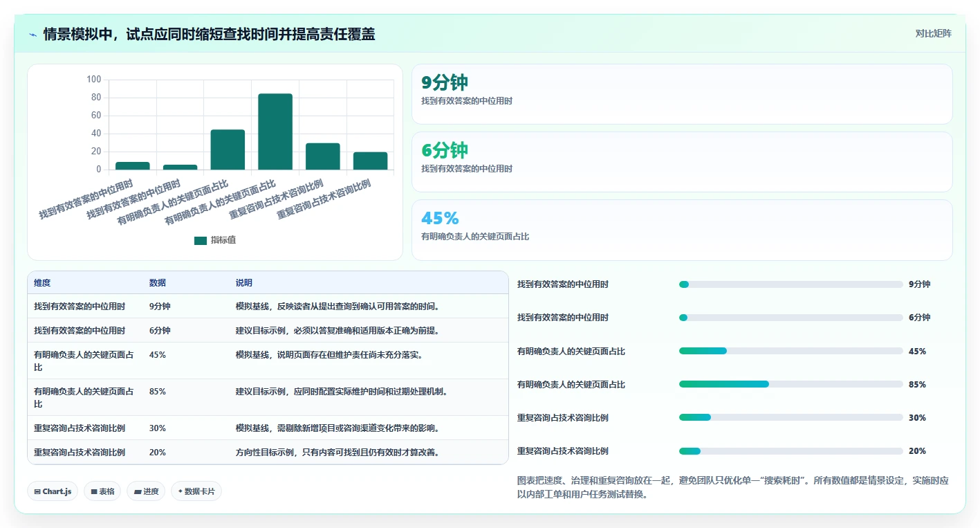Click the 数据卡片 chip

196,491
